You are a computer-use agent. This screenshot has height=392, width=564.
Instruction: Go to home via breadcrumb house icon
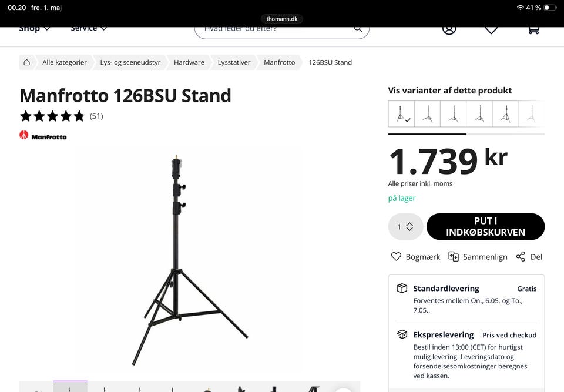point(26,62)
